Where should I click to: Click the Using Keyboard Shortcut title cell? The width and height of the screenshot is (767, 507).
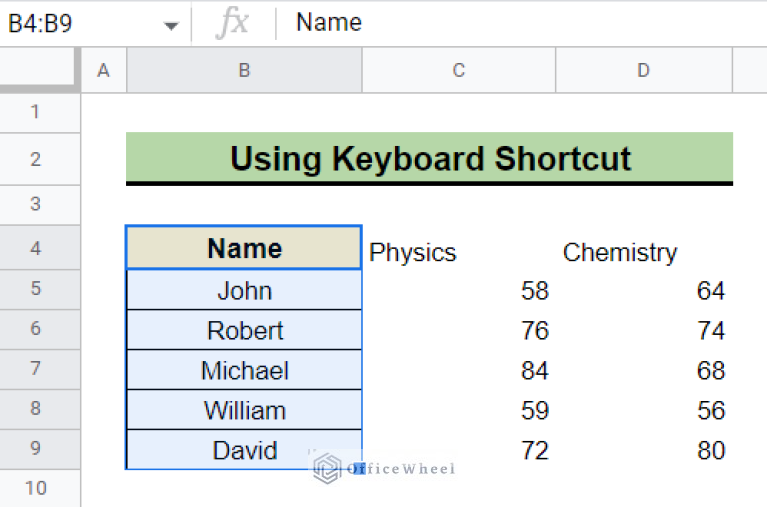coord(429,158)
